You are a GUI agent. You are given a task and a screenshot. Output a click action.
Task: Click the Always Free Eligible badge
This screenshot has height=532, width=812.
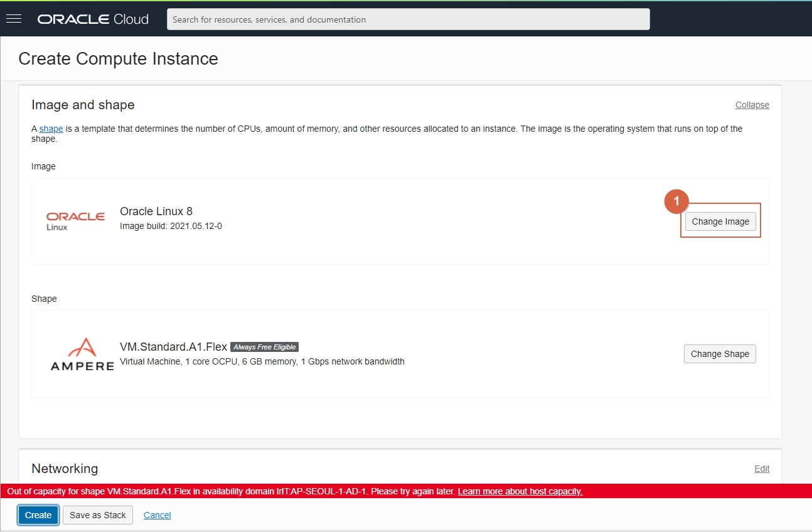pos(264,347)
